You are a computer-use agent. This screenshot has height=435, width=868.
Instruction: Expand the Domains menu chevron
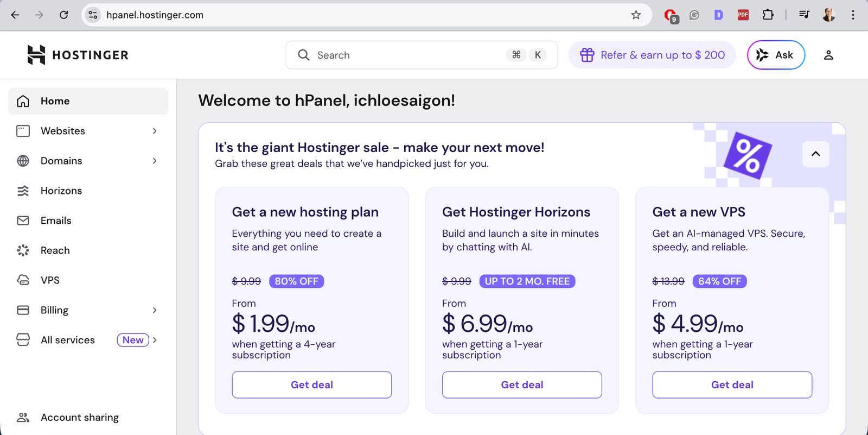point(155,161)
